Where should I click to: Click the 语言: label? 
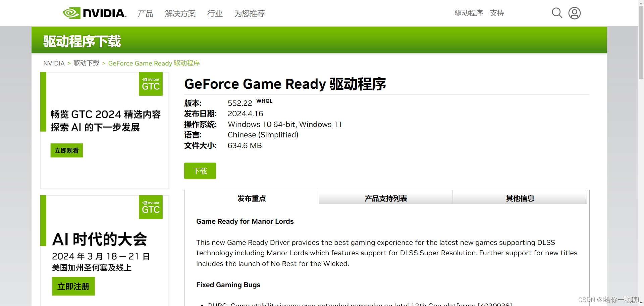[x=193, y=135]
